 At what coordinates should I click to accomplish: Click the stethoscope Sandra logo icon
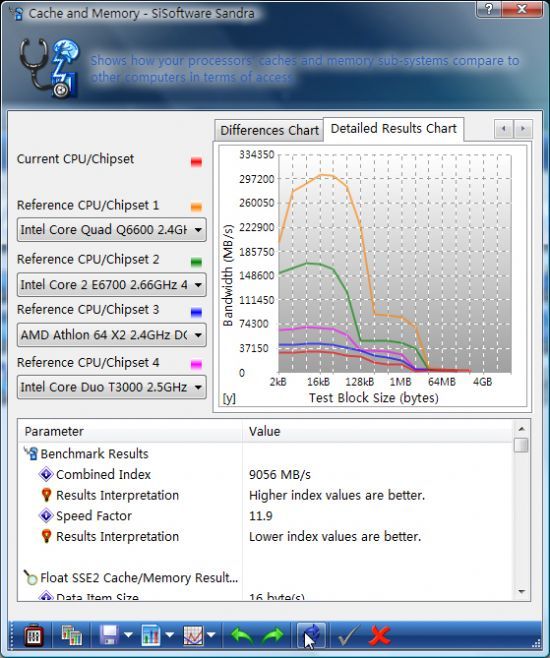click(48, 68)
